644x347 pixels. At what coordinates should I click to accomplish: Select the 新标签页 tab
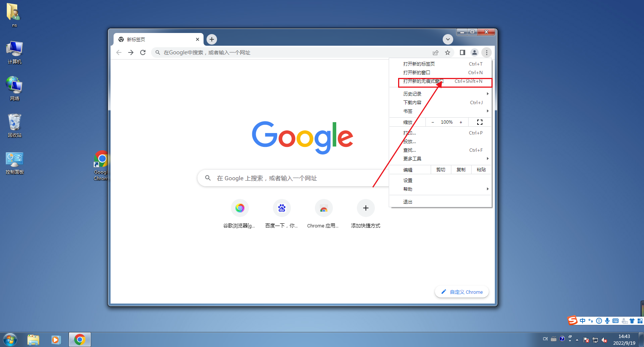pos(158,39)
